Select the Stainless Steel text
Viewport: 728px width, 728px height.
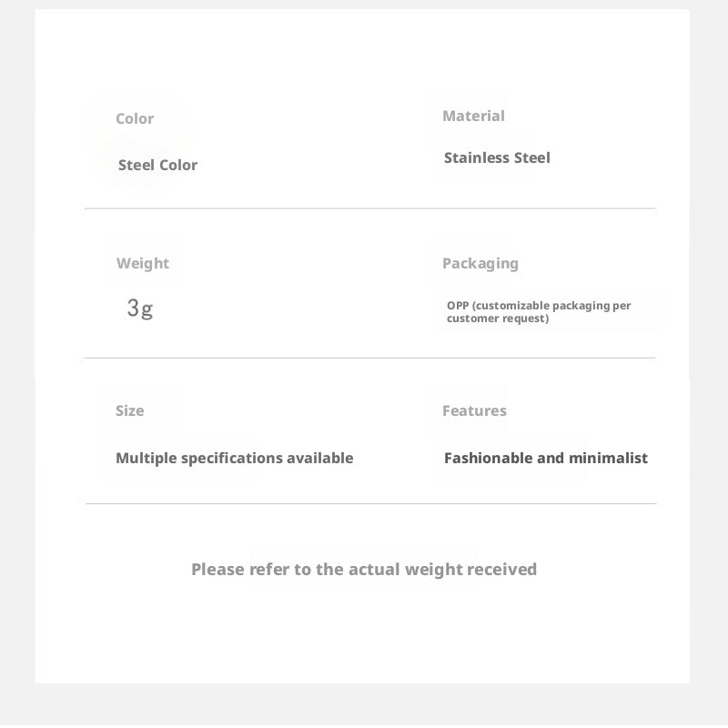(x=497, y=157)
